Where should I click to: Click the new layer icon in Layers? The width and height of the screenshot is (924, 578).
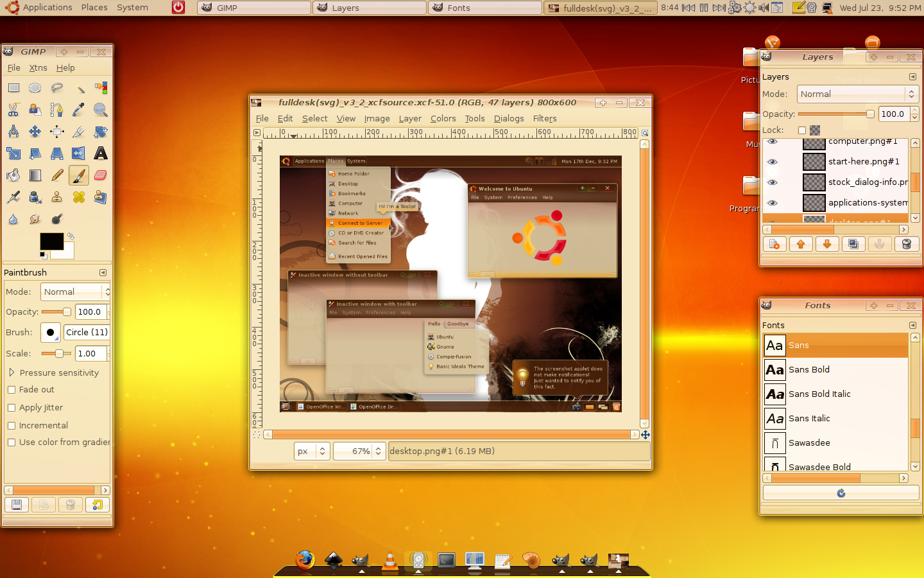(x=774, y=244)
